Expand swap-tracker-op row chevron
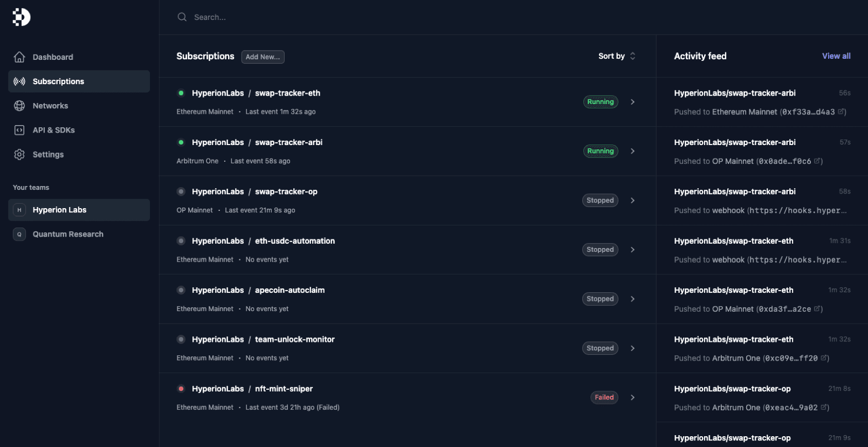Image resolution: width=868 pixels, height=447 pixels. [x=633, y=201]
